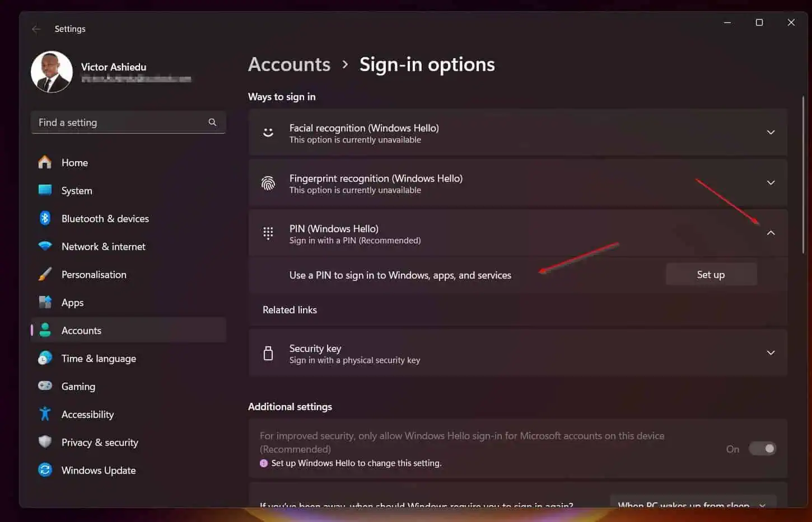
Task: Open Home settings page
Action: tap(128, 162)
